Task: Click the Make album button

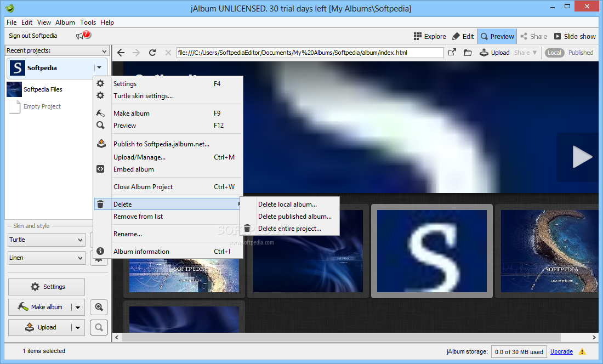Action: [40, 307]
